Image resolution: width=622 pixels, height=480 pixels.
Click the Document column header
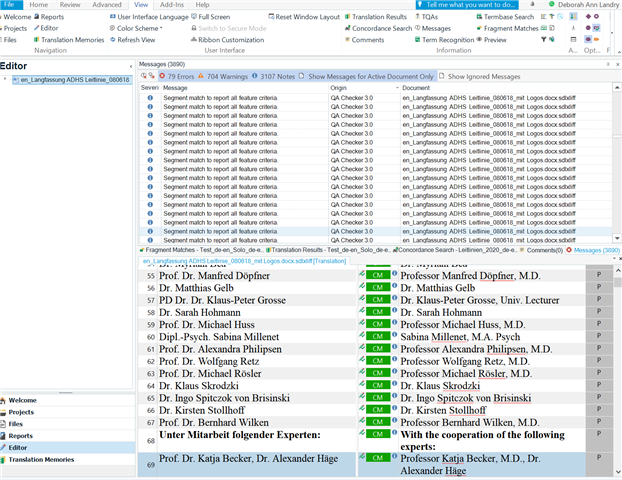point(506,88)
